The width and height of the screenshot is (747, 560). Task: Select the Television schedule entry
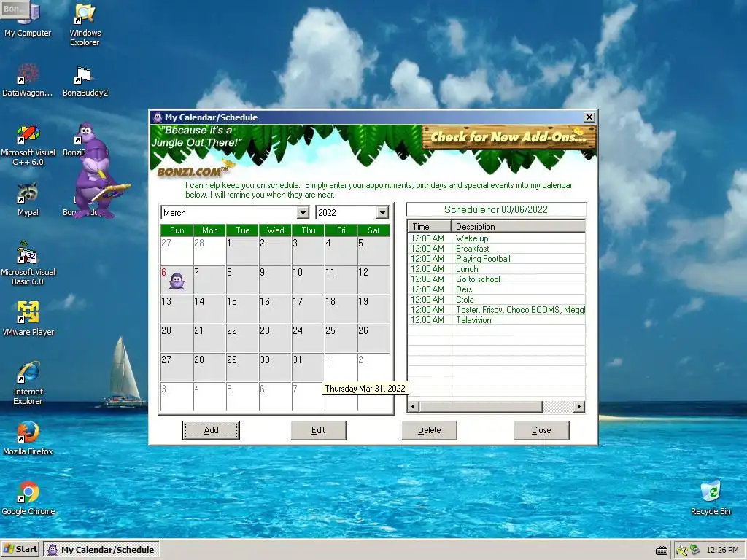(x=497, y=320)
